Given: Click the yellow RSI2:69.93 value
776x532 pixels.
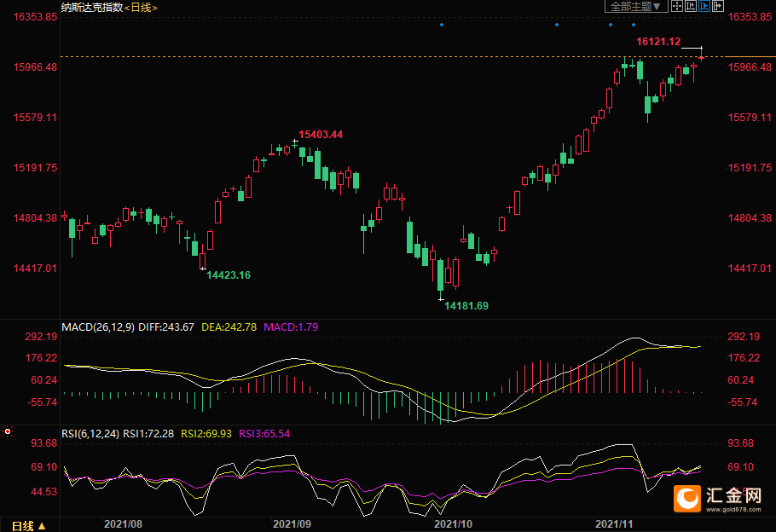Looking at the screenshot, I should (x=206, y=433).
